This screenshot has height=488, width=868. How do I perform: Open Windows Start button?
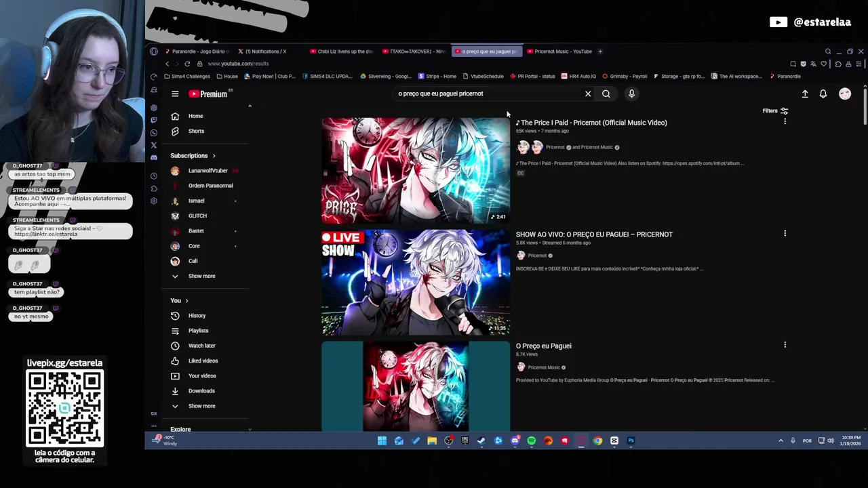(x=382, y=441)
